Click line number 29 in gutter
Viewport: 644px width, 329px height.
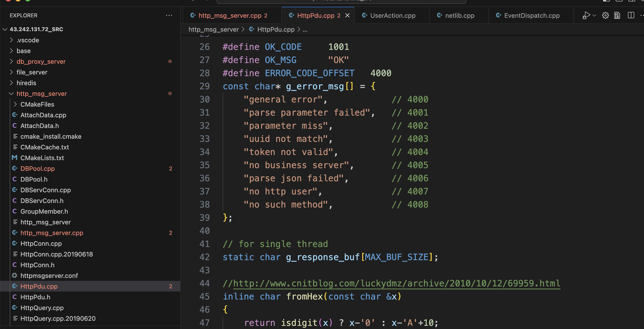pos(205,86)
